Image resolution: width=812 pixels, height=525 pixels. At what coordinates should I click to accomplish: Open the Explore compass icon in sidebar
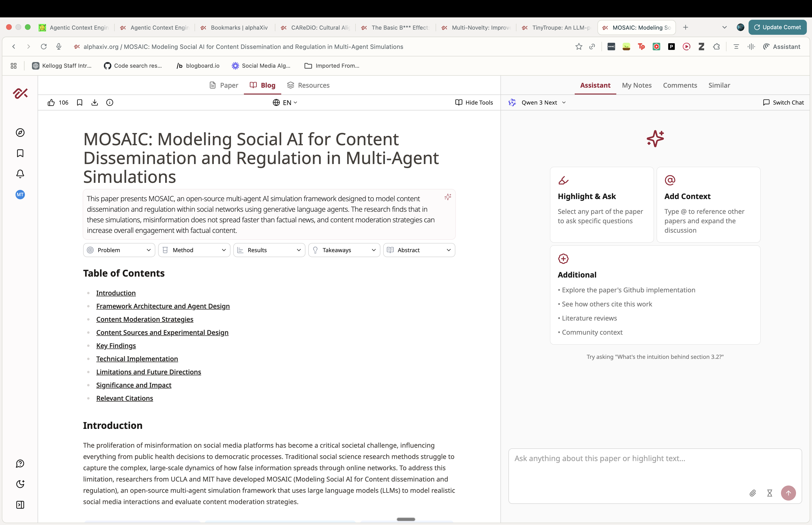click(20, 133)
